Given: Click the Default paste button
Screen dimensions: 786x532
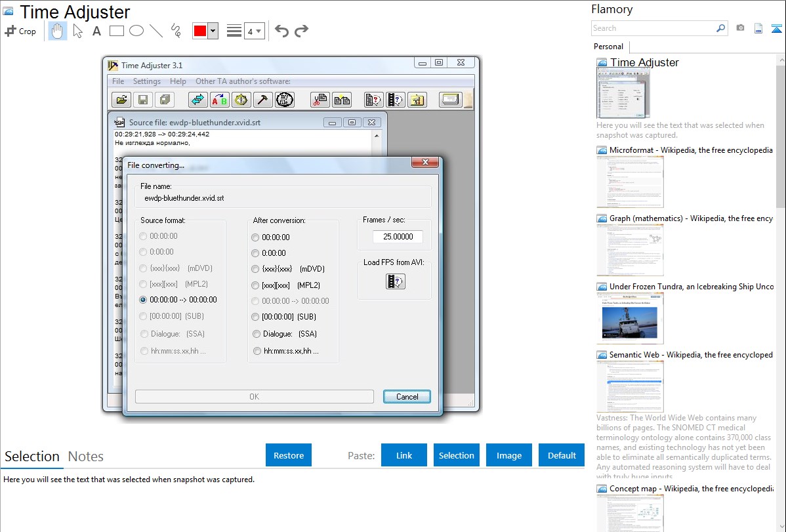Looking at the screenshot, I should (x=562, y=455).
